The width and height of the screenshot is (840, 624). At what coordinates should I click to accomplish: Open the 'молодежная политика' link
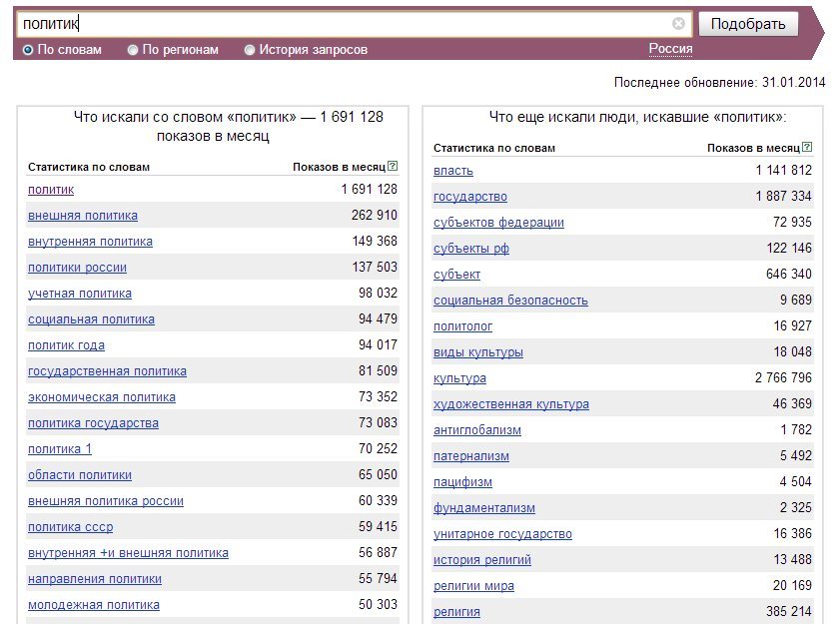pos(94,605)
